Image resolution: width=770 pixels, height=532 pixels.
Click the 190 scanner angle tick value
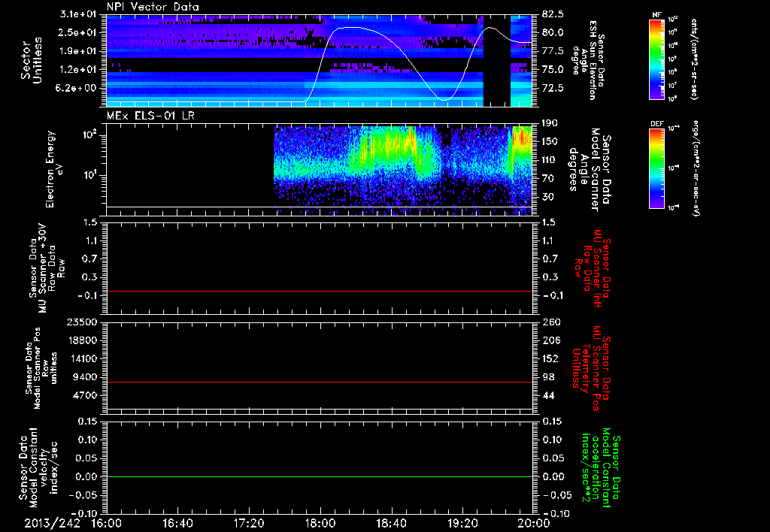tap(550, 123)
